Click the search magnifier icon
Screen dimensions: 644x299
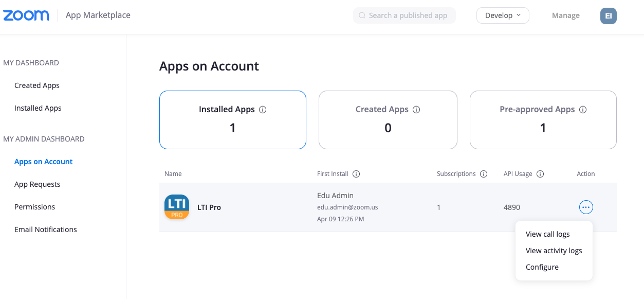(x=362, y=15)
